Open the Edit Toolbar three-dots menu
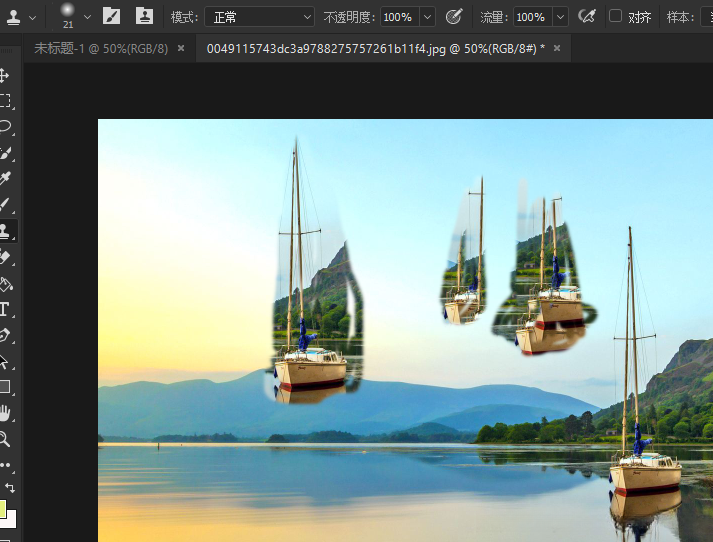Screen dimensions: 713x542 click(x=5, y=465)
